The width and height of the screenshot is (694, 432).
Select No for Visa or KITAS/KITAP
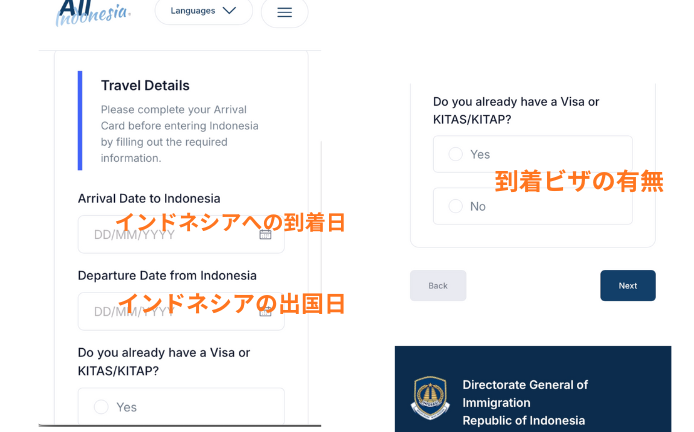(455, 206)
